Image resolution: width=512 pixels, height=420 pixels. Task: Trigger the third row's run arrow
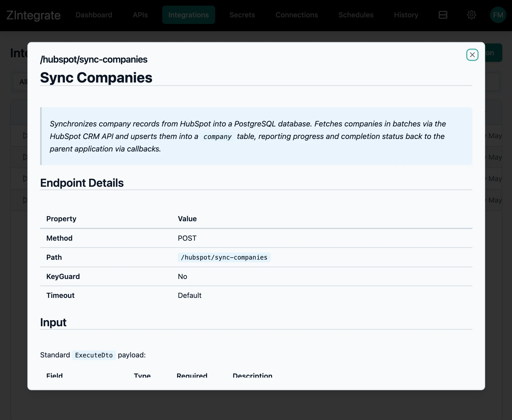(25, 179)
